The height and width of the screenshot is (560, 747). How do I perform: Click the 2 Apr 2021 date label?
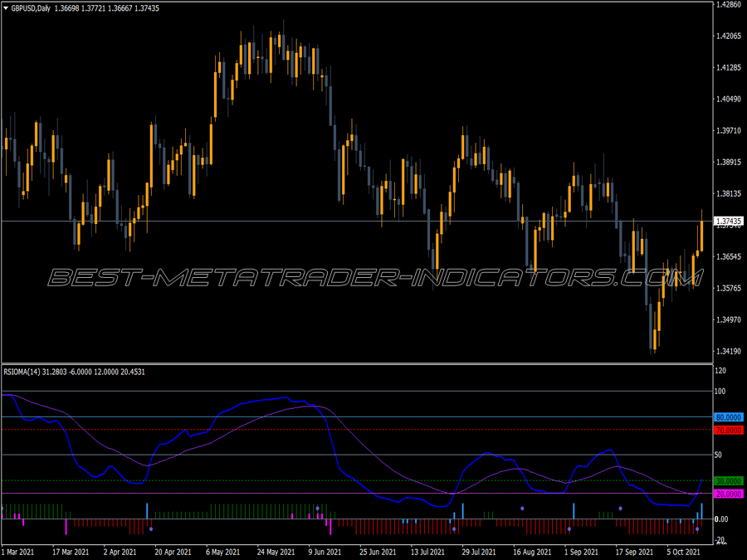coord(120,553)
